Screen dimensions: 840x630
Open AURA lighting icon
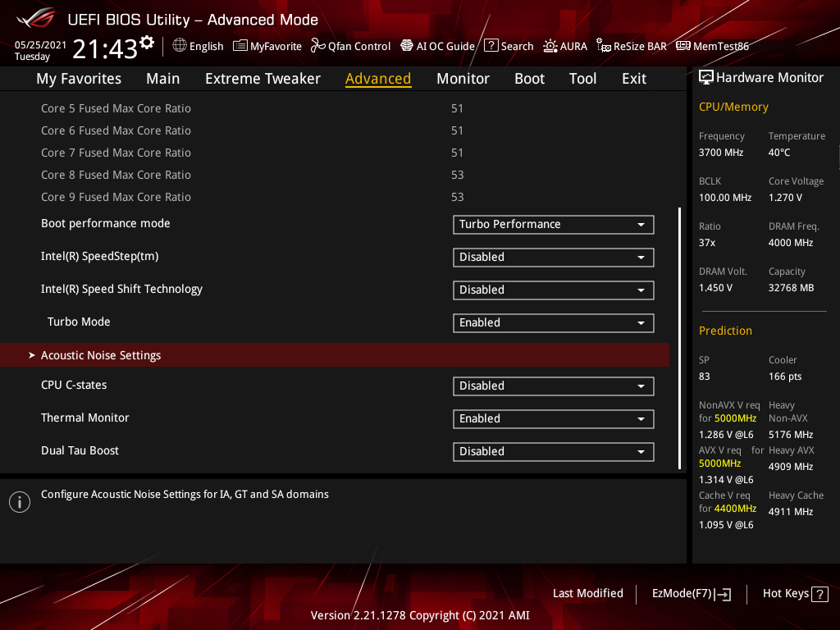point(550,46)
